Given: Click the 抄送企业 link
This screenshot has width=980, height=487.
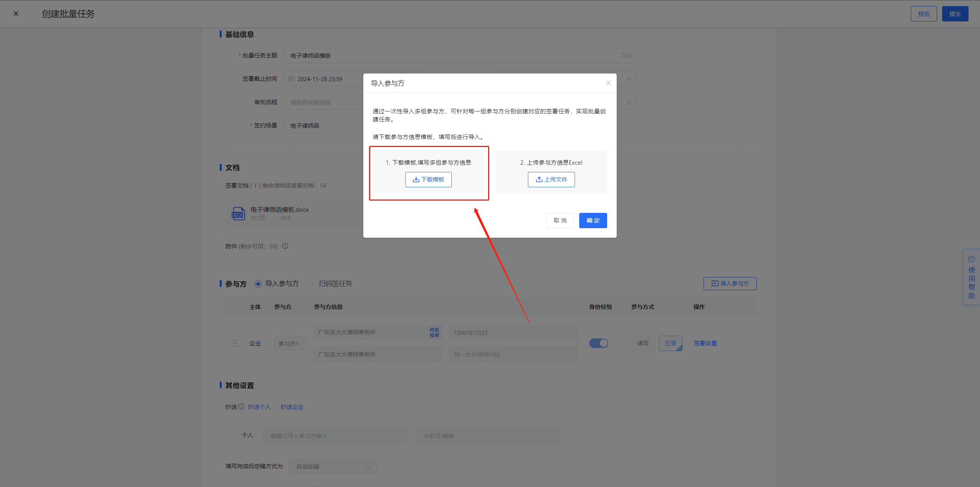Looking at the screenshot, I should tap(292, 407).
